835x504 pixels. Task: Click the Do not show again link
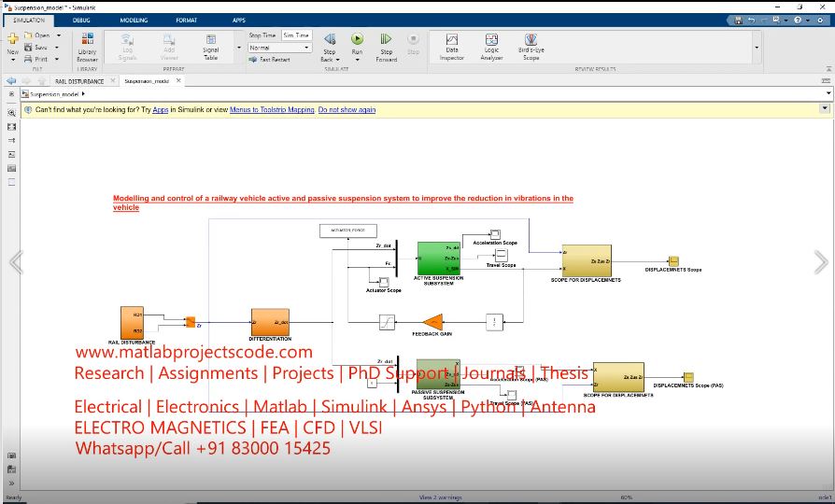pyautogui.click(x=347, y=110)
